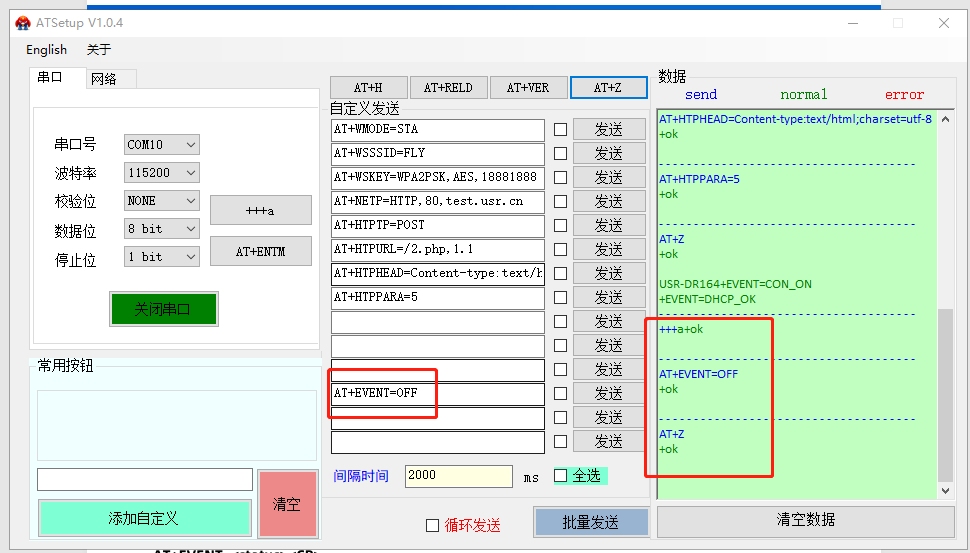This screenshot has width=970, height=553.
Task: Click the AT+RELD button
Action: pyautogui.click(x=447, y=87)
